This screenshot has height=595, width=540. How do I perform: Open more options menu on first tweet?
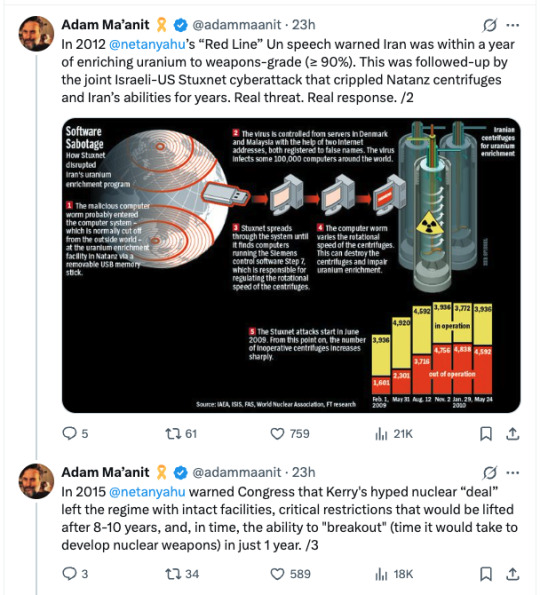[x=513, y=25]
